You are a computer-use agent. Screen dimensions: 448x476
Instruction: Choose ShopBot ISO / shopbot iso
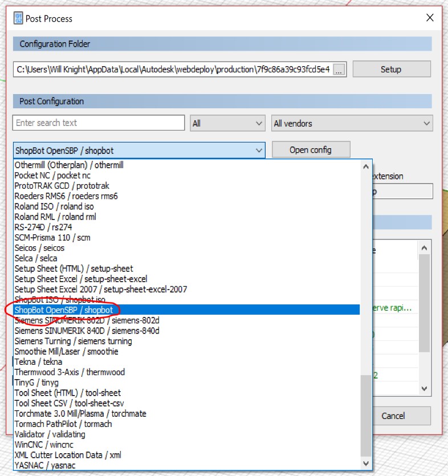pos(187,299)
